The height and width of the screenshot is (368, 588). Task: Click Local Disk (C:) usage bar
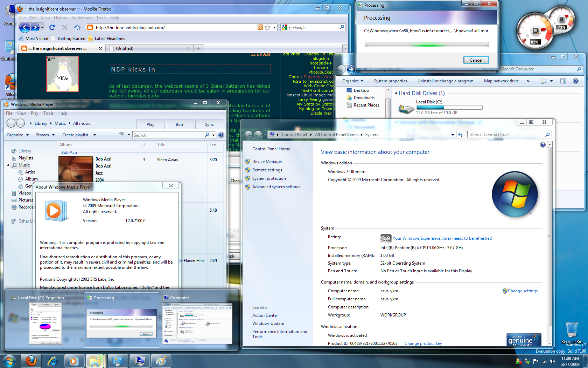(x=449, y=108)
